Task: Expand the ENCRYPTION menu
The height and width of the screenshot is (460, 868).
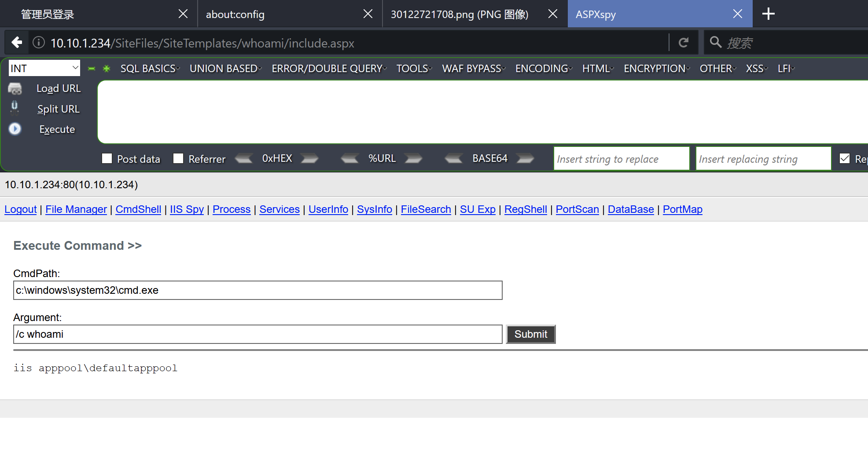Action: click(657, 69)
